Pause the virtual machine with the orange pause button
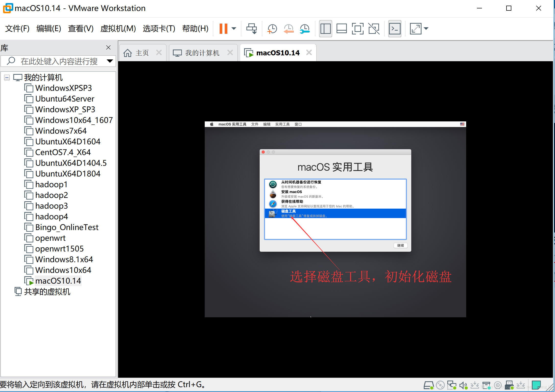 (x=223, y=29)
